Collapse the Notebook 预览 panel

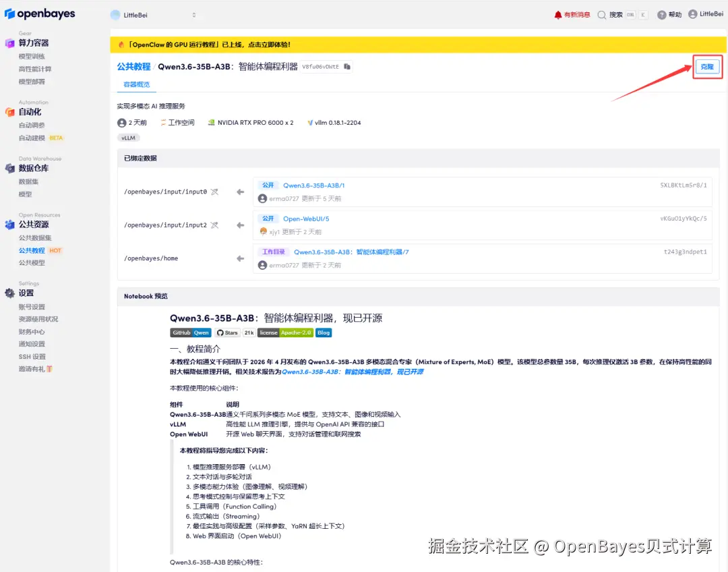pyautogui.click(x=146, y=296)
